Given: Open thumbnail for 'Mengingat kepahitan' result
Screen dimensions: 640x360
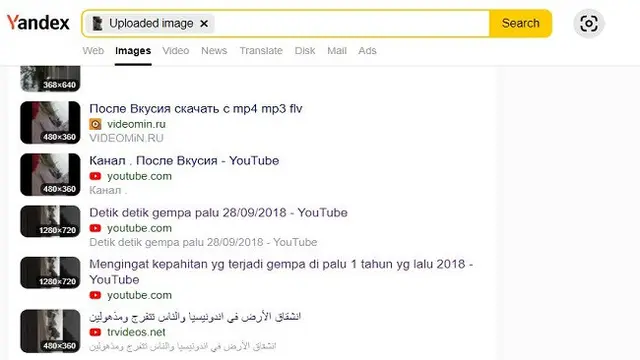Looking at the screenshot, I should [50, 273].
